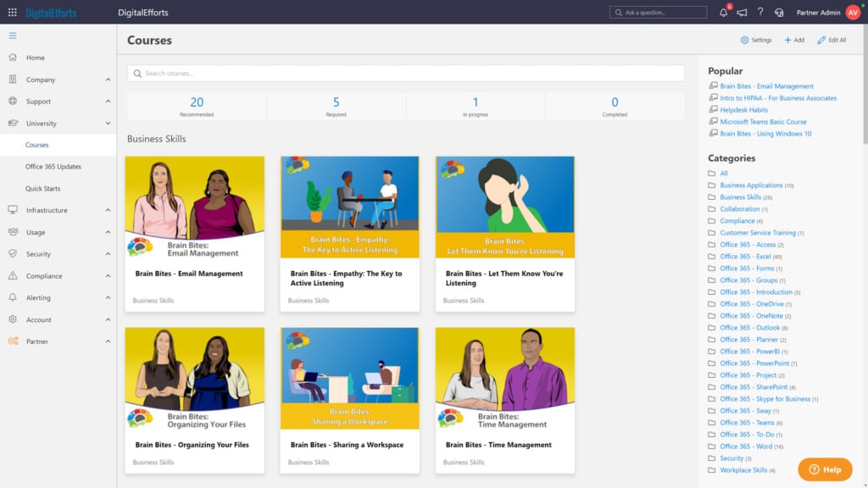868x488 pixels.
Task: Click the Partner icon in sidebar
Action: (13, 341)
